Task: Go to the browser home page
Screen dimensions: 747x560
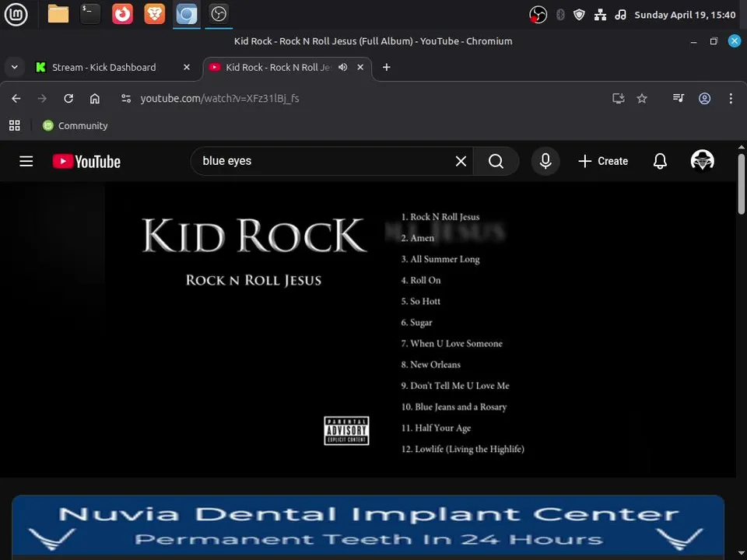Action: tap(95, 98)
